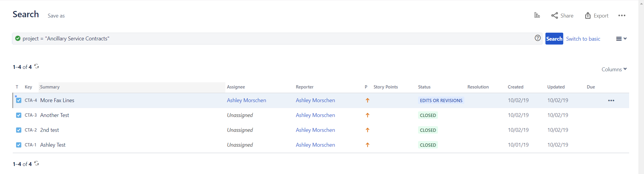Uncheck the CTA-1 issue checkbox
The image size is (644, 174).
tap(19, 145)
